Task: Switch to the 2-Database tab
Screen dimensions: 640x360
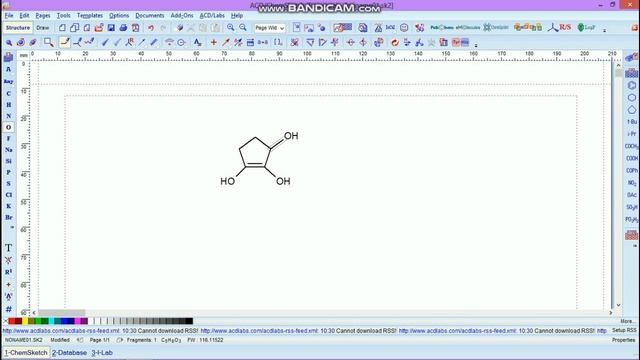Action: coord(69,353)
